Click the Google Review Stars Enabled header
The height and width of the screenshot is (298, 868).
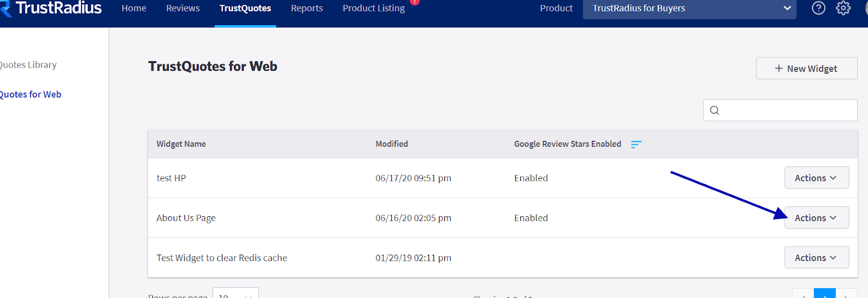point(567,144)
